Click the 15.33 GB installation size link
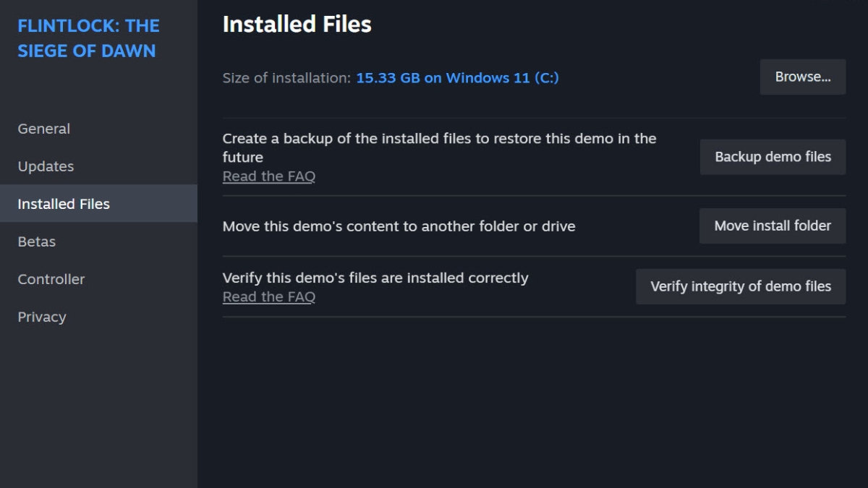The height and width of the screenshot is (488, 868). pyautogui.click(x=456, y=77)
